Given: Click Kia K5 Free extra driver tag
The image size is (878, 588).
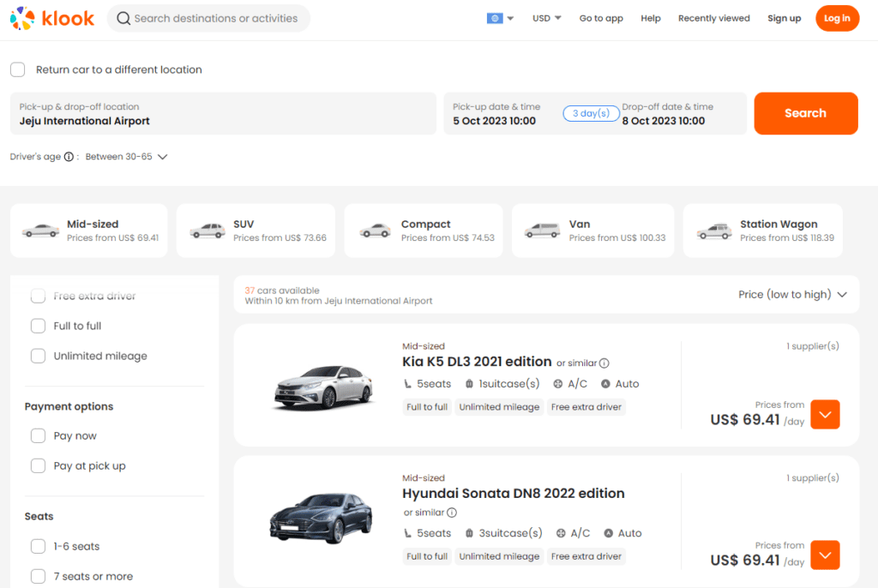Looking at the screenshot, I should (x=586, y=407).
